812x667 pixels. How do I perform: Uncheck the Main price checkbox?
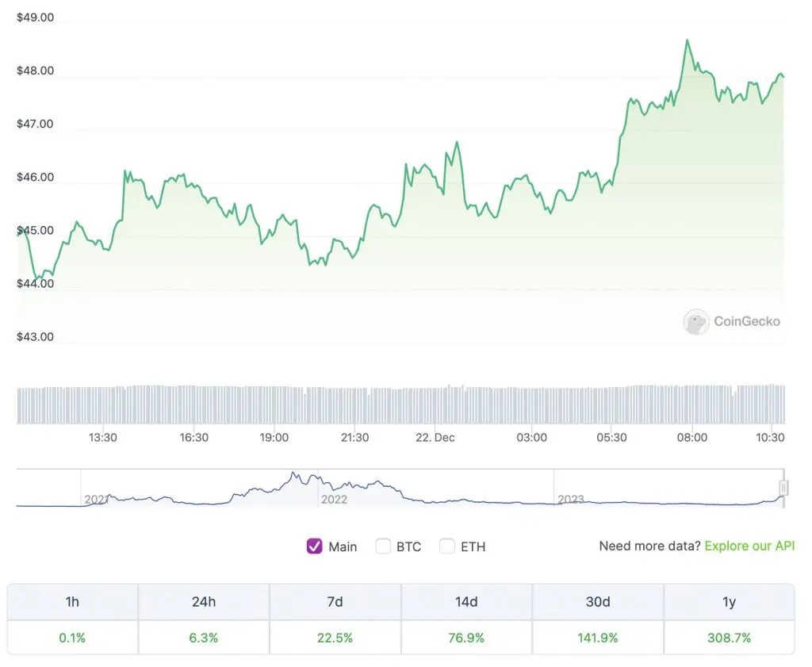pyautogui.click(x=314, y=546)
